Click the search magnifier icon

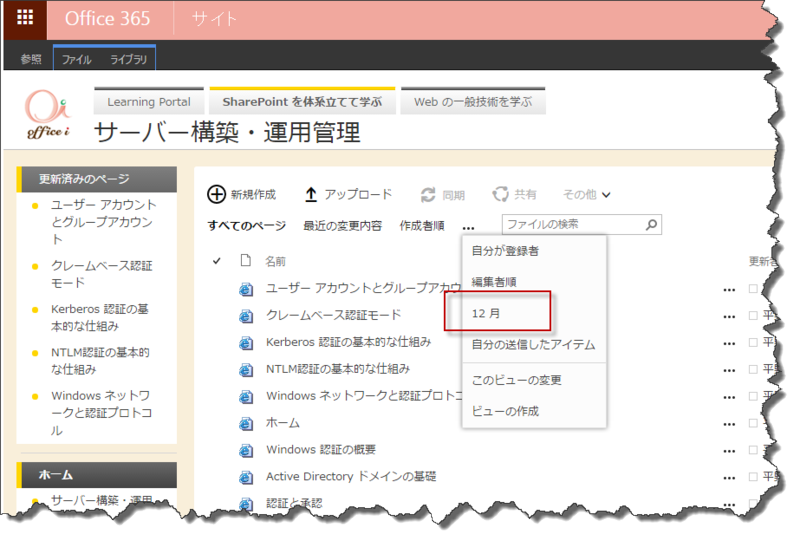tap(651, 225)
